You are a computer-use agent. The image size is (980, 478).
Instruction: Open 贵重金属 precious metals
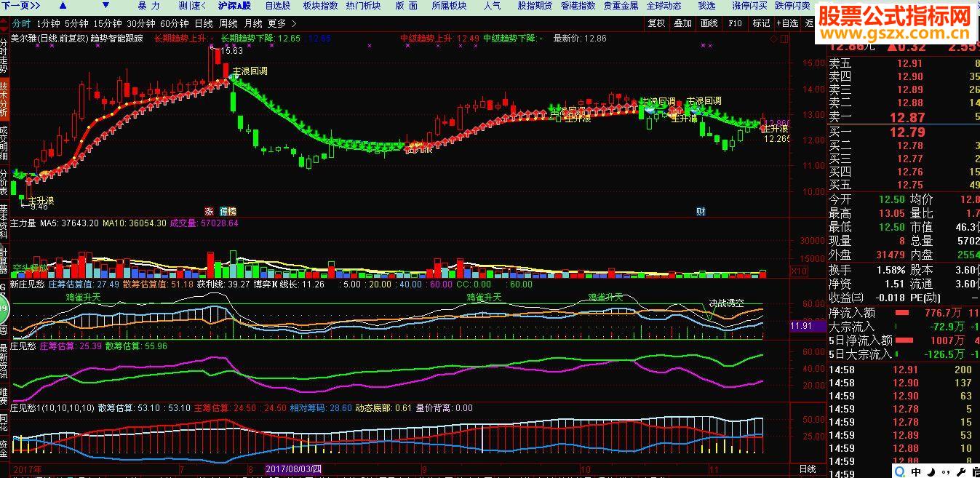point(621,6)
